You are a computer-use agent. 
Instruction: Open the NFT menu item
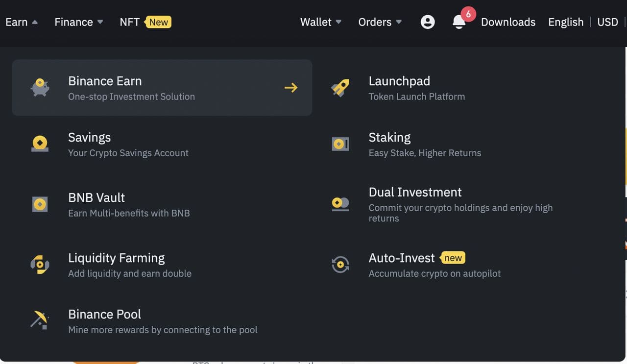[x=130, y=22]
